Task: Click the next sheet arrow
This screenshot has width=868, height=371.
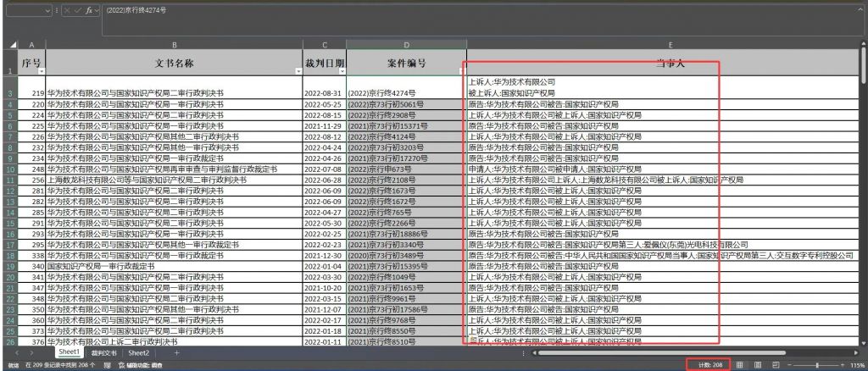Action: click(33, 352)
